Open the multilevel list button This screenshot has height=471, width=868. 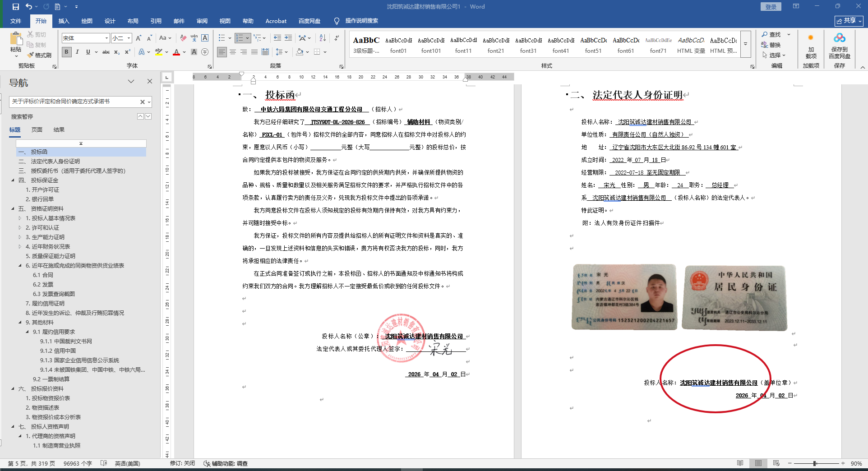click(x=257, y=38)
